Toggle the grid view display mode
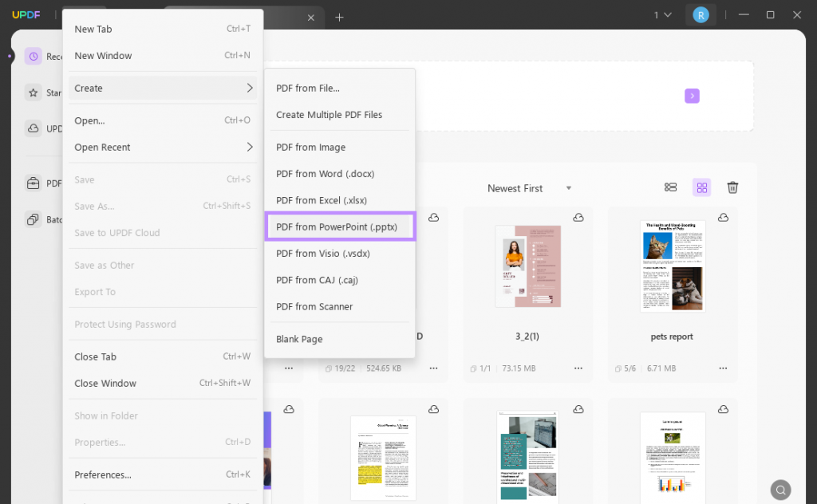The width and height of the screenshot is (817, 504). pyautogui.click(x=701, y=187)
